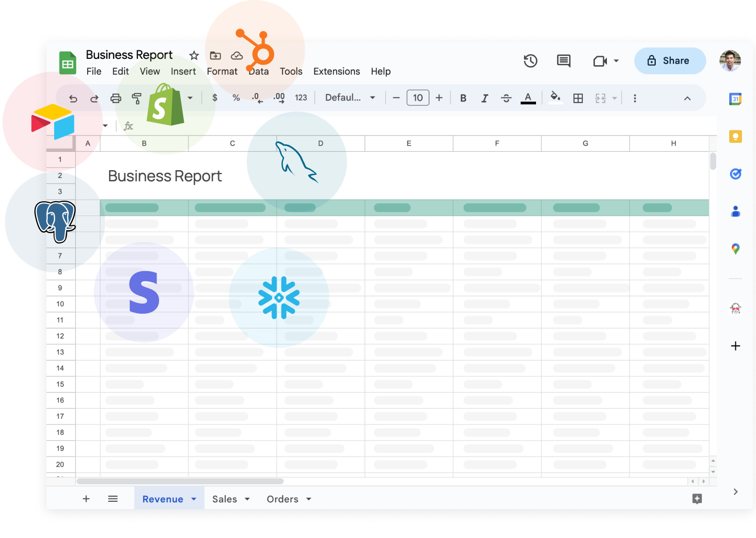Image resolution: width=756 pixels, height=538 pixels.
Task: Open the View menu
Action: pos(150,71)
